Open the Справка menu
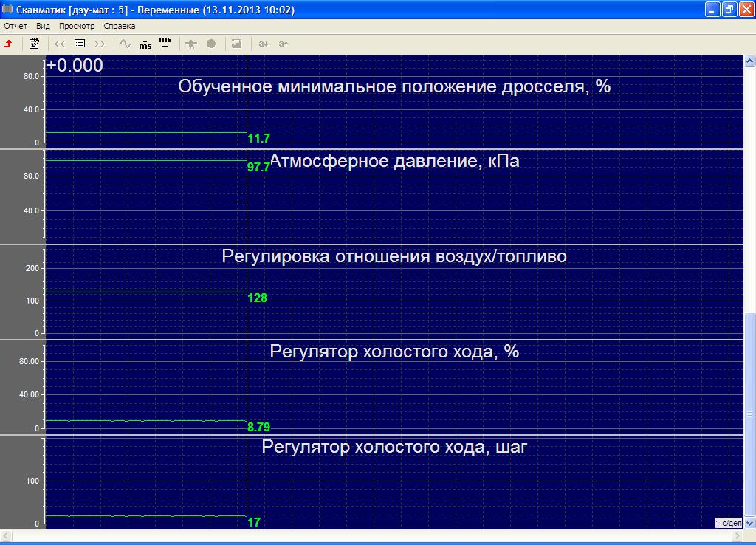 (119, 26)
